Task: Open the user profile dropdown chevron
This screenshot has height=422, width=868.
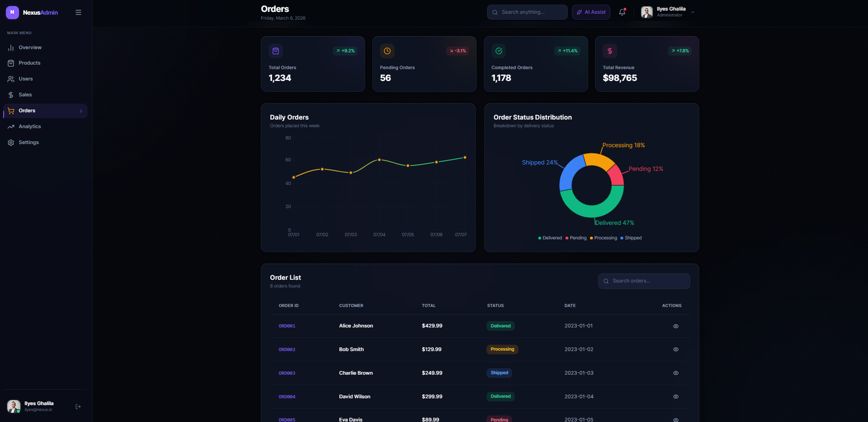Action: pyautogui.click(x=693, y=12)
